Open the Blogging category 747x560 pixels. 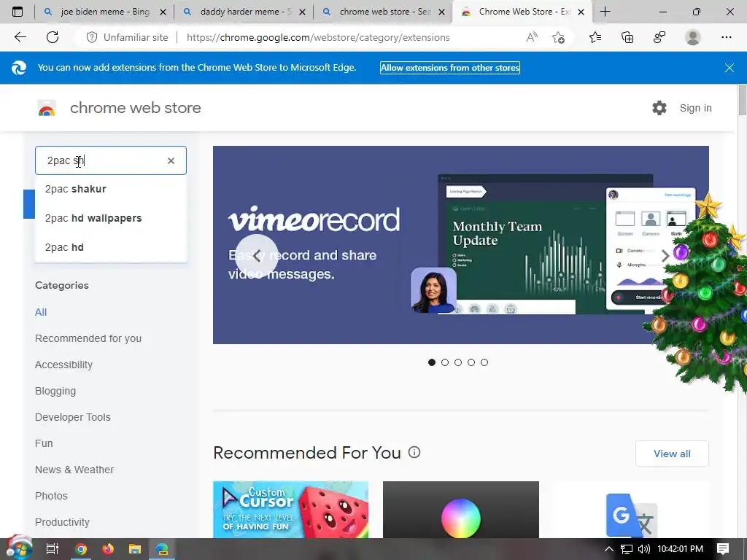coord(55,391)
